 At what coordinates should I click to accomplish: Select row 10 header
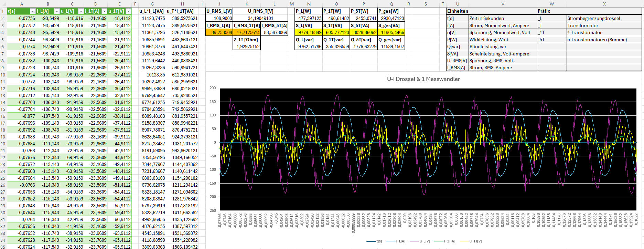click(3, 75)
